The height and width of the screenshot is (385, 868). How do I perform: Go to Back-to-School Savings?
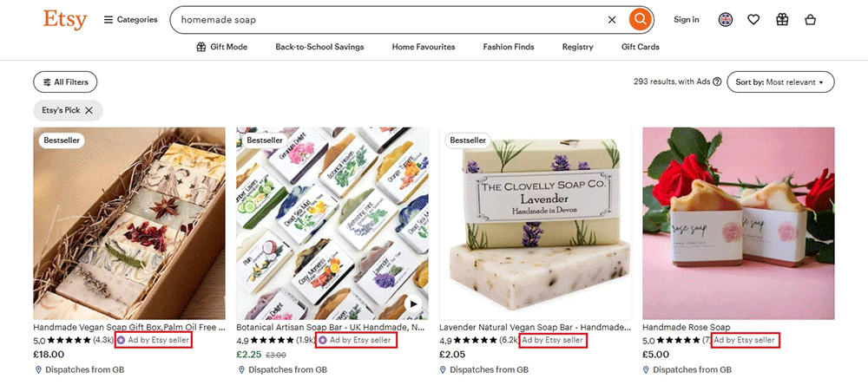pos(319,47)
